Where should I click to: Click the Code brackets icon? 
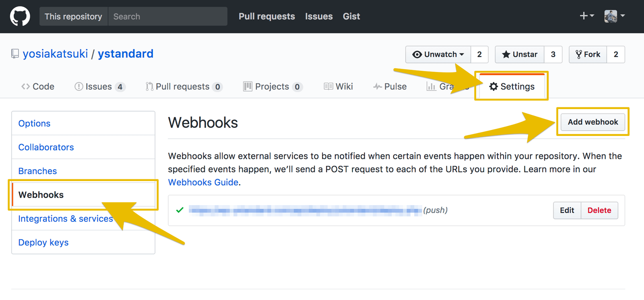pos(26,86)
